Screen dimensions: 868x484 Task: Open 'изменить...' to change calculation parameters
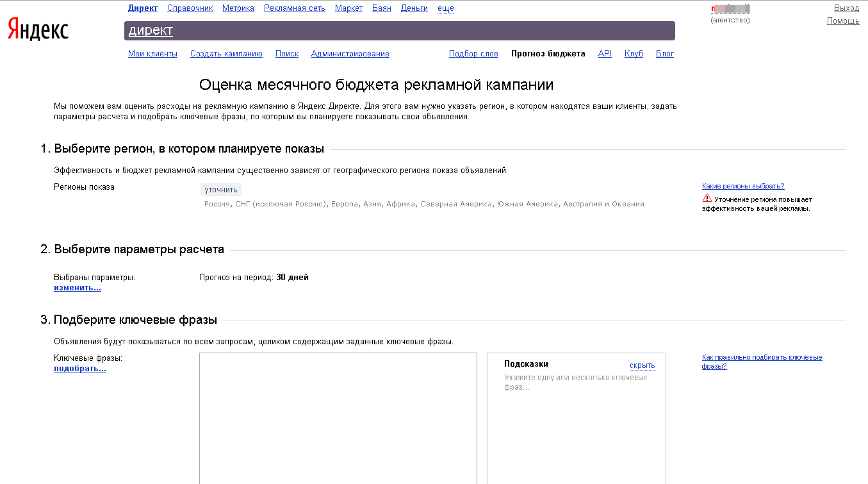pyautogui.click(x=77, y=287)
